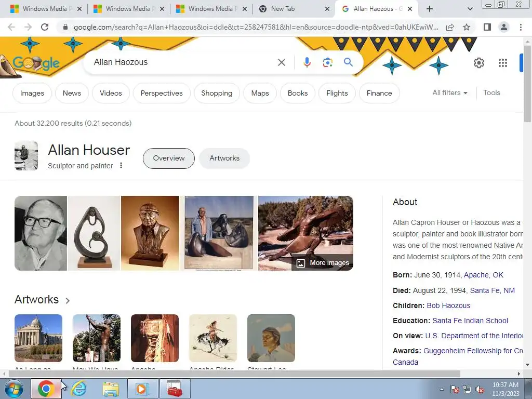
Task: Open the Windows Start menu
Action: (x=14, y=389)
